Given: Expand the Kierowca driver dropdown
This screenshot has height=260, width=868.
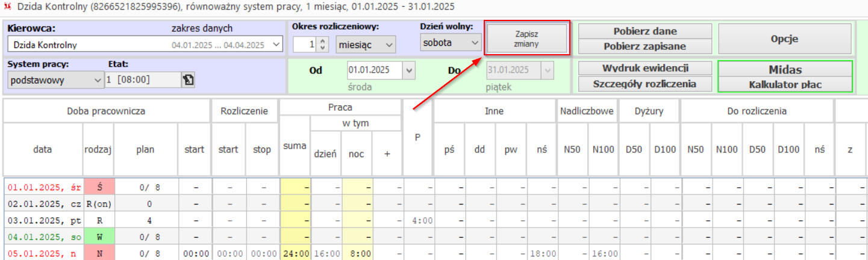Looking at the screenshot, I should [276, 45].
